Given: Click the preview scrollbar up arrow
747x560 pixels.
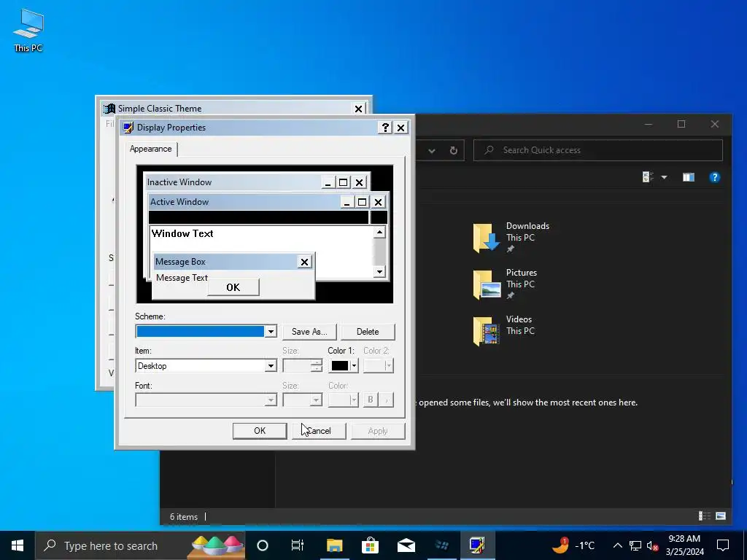Looking at the screenshot, I should coord(379,233).
